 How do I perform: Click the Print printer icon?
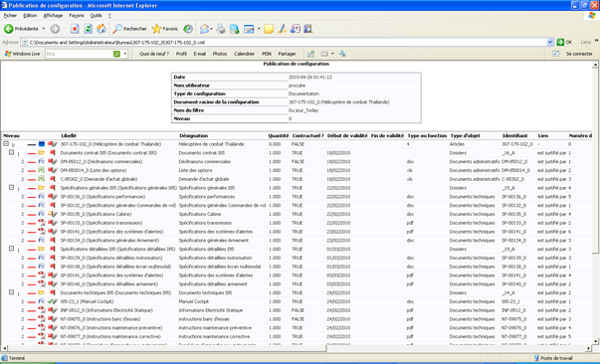pos(221,29)
